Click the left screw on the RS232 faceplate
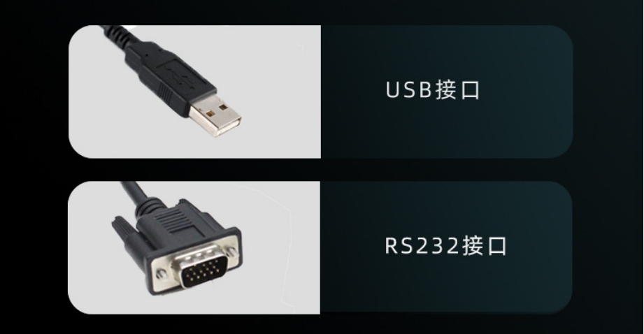Screen dimensions: 644x334 (x=162, y=273)
